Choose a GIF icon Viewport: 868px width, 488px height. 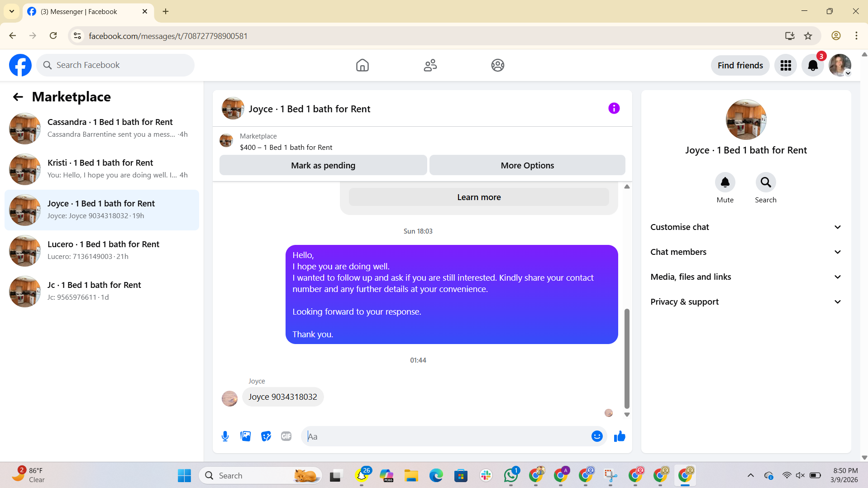286,436
